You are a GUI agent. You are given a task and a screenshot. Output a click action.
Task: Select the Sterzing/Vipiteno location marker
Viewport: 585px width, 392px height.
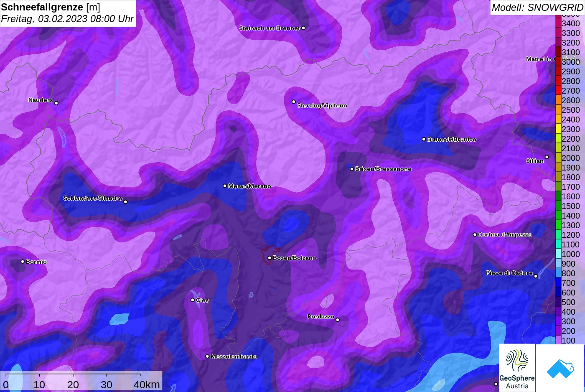294,102
